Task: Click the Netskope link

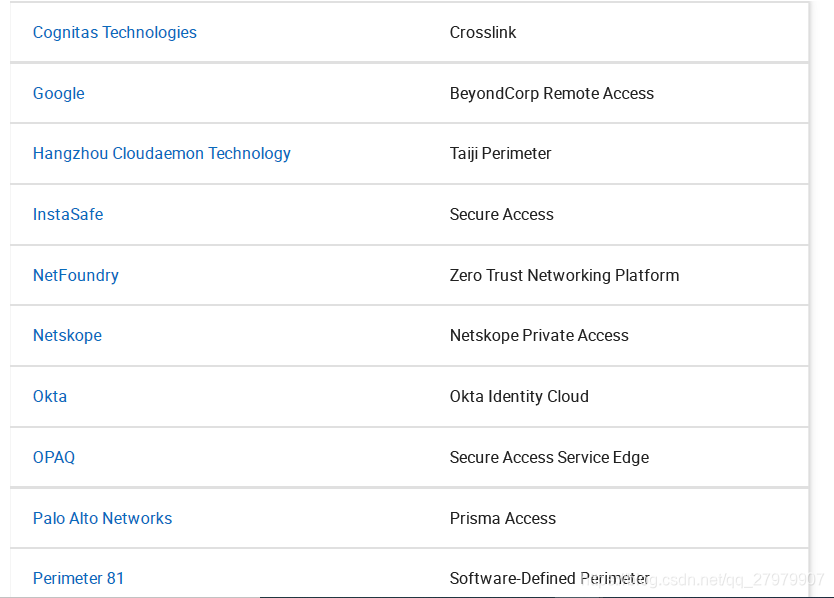Action: coord(67,335)
